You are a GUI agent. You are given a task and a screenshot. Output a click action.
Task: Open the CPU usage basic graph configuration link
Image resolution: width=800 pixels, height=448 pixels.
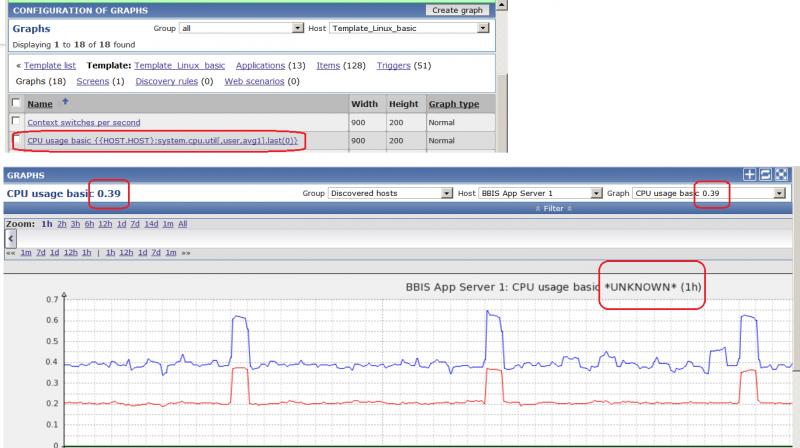[162, 140]
